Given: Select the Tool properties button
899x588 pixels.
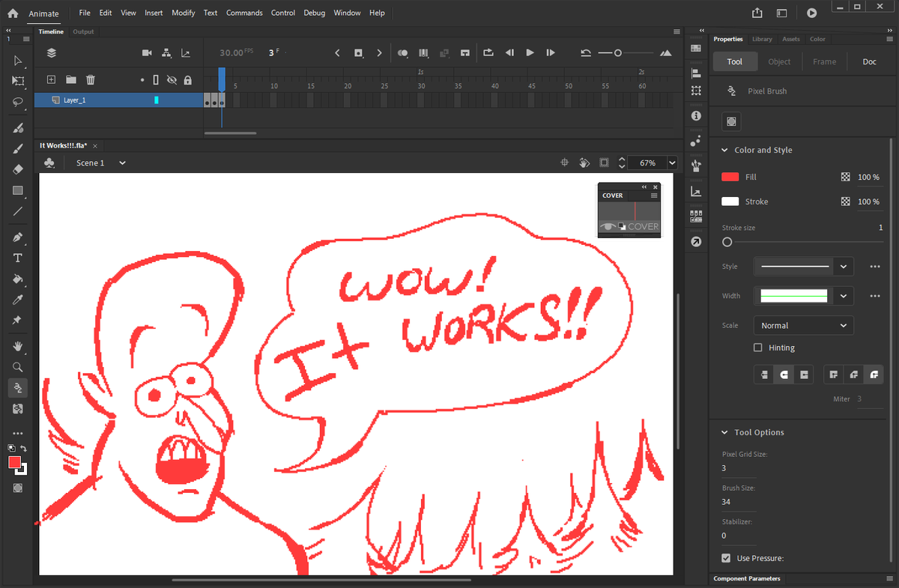Looking at the screenshot, I should click(x=735, y=61).
